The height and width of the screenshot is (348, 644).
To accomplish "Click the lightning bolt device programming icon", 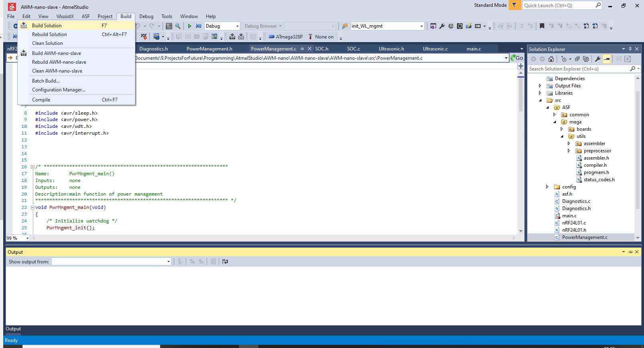I will click(x=469, y=26).
